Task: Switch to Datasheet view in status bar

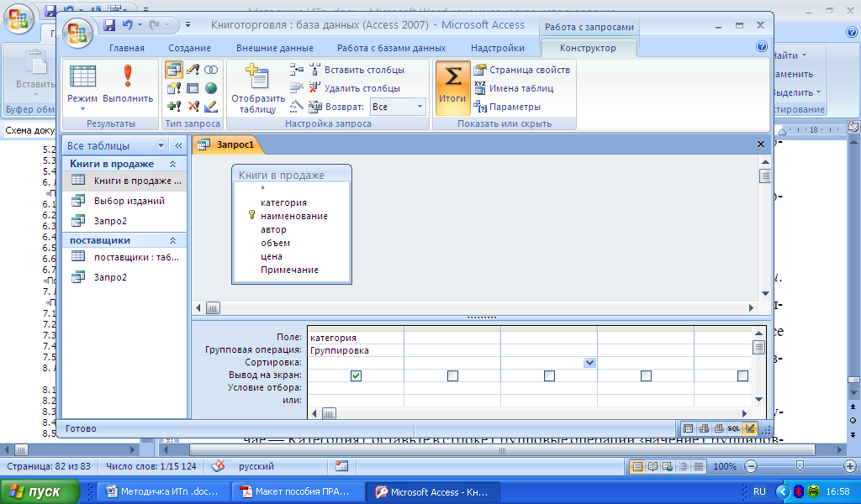Action: [688, 429]
